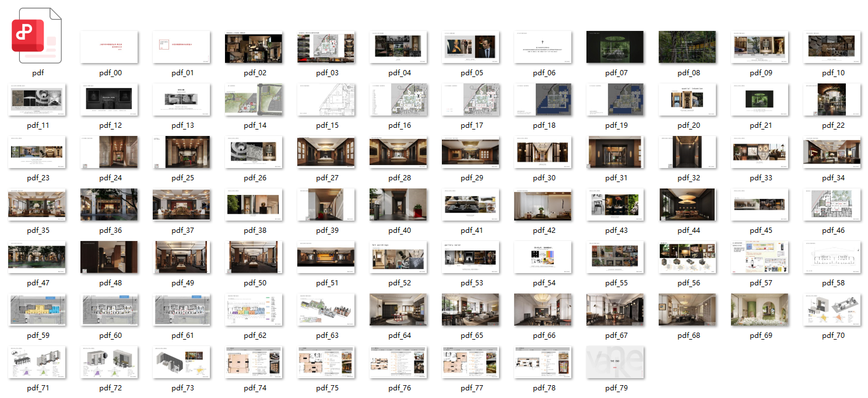Click the pdf_54 thumbnail

point(543,257)
